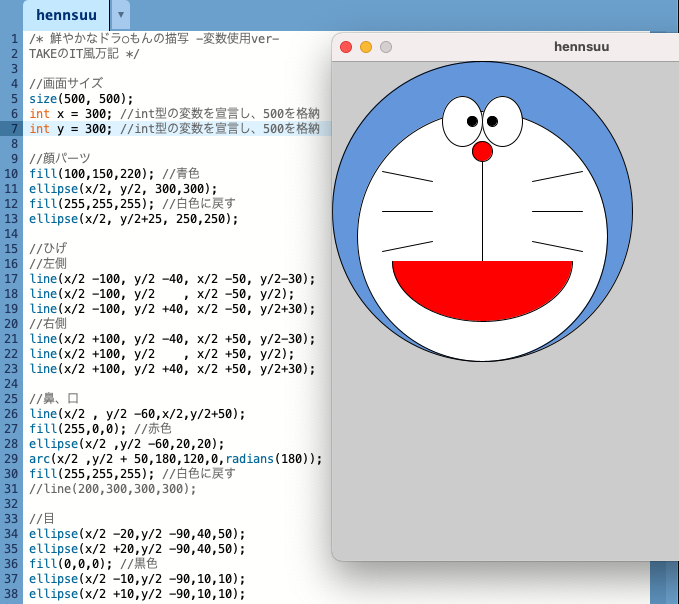Viewport: 679px width, 604px height.
Task: Click the TAKEのIT風万記 header comment
Action: click(84, 54)
